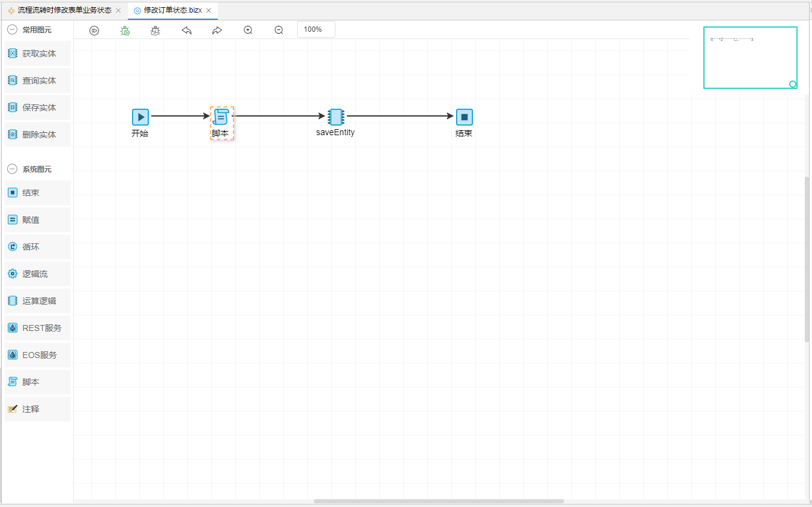Collapse the 系统图元 palette section
This screenshot has height=507, width=812.
12,169
